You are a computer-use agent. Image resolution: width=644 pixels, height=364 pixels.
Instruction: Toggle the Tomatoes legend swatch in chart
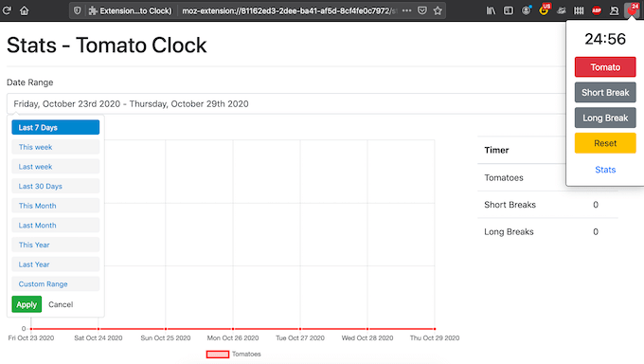coord(218,355)
